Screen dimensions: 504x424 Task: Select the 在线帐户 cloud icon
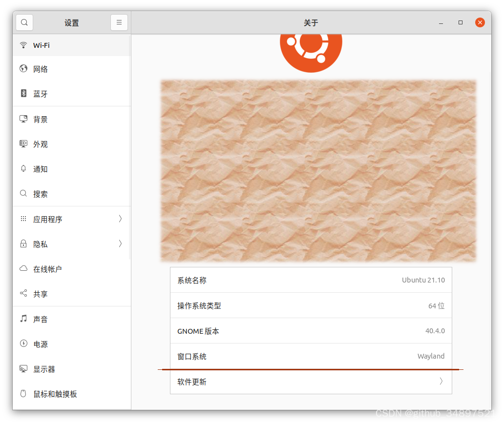[x=23, y=269]
